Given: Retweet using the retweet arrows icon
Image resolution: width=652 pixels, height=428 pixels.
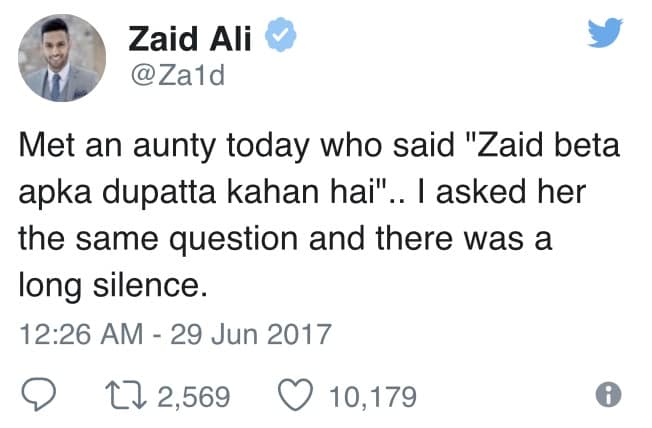Looking at the screenshot, I should [126, 396].
